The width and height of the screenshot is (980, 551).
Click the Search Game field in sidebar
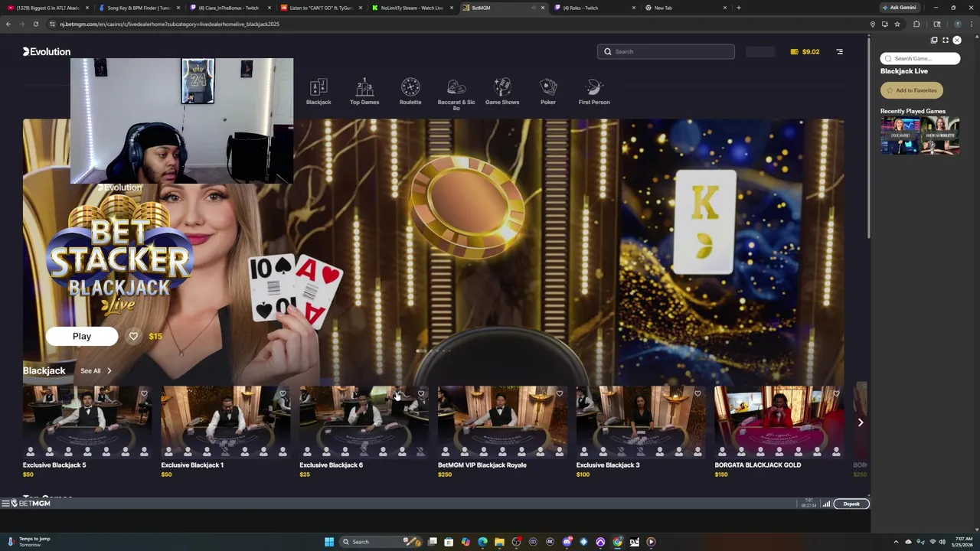920,58
